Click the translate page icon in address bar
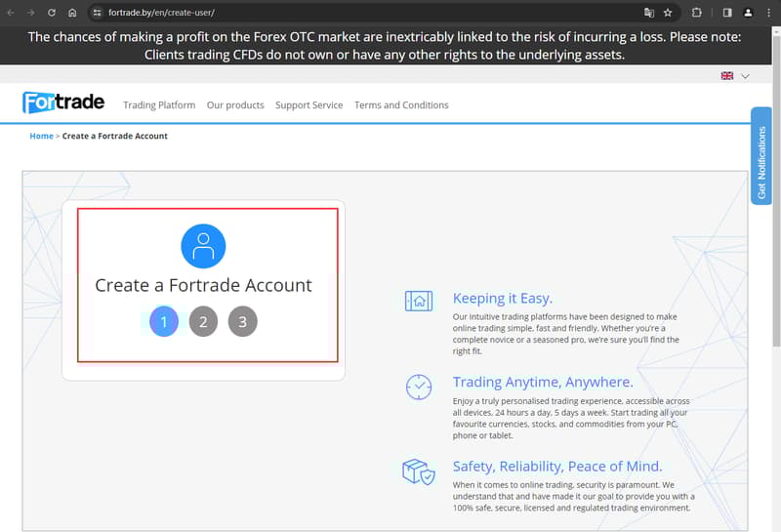 coord(648,13)
